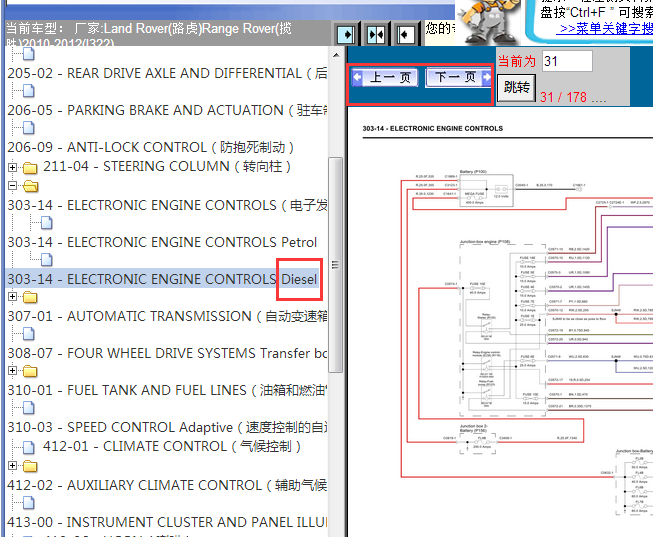
Task: Open 310-03 SPEED CONTROL Adaptive entry
Action: pyautogui.click(x=167, y=427)
